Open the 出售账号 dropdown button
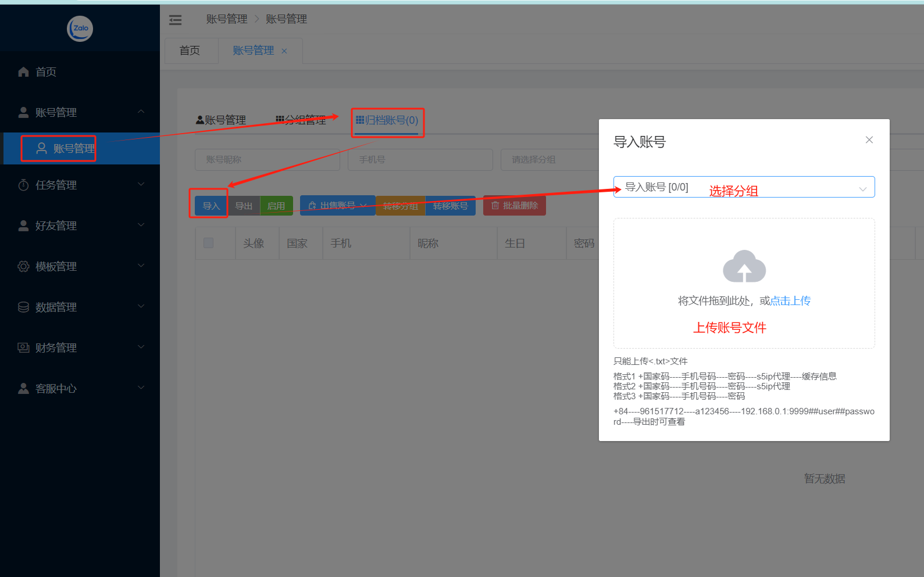This screenshot has height=577, width=924. point(337,206)
